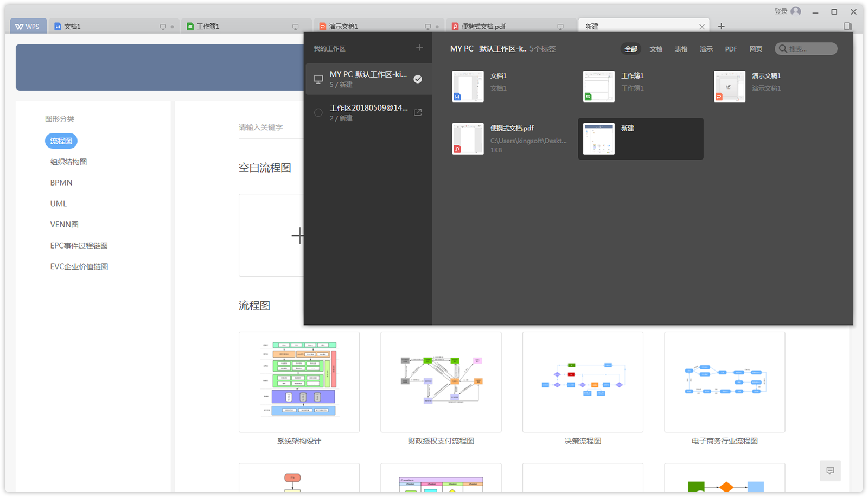Add a new workspace with plus icon
This screenshot has width=868, height=497.
click(x=419, y=48)
